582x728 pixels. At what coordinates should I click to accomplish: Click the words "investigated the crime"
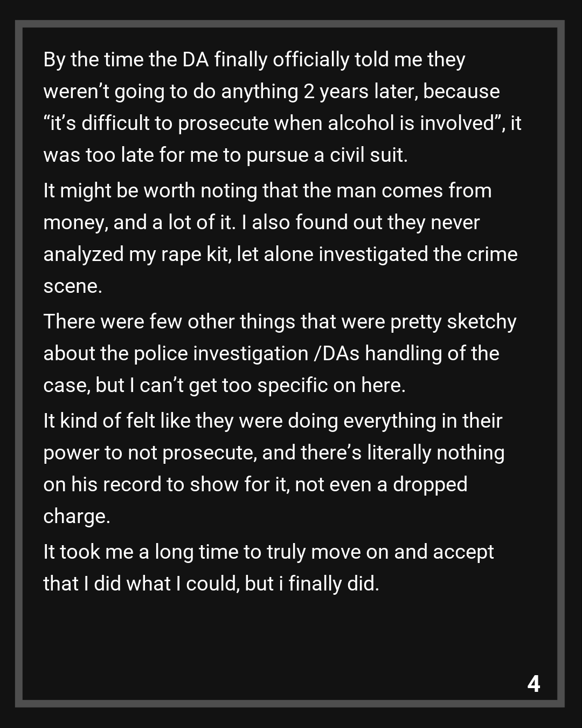[418, 255]
